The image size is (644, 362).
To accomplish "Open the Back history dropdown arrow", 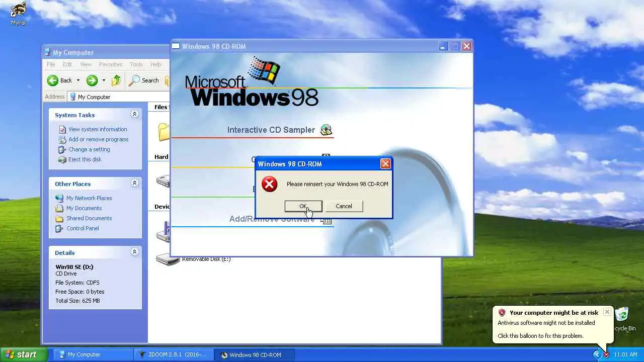I will 78,80.
